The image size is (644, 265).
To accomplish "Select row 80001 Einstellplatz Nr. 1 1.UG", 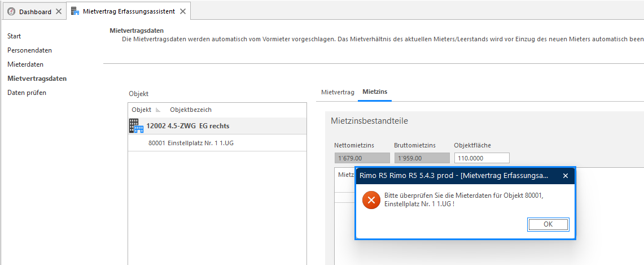I will [217, 143].
